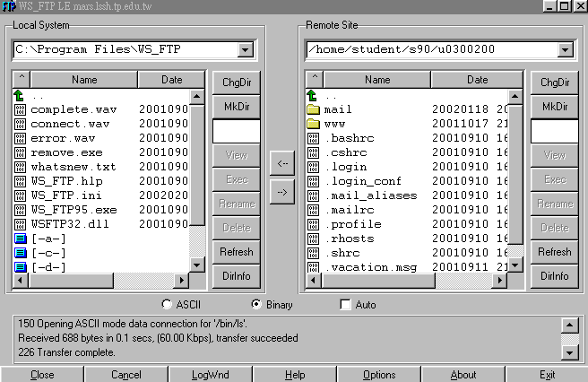Viewport: 588px width, 382px height.
Task: Open the About dialog
Action: [463, 375]
